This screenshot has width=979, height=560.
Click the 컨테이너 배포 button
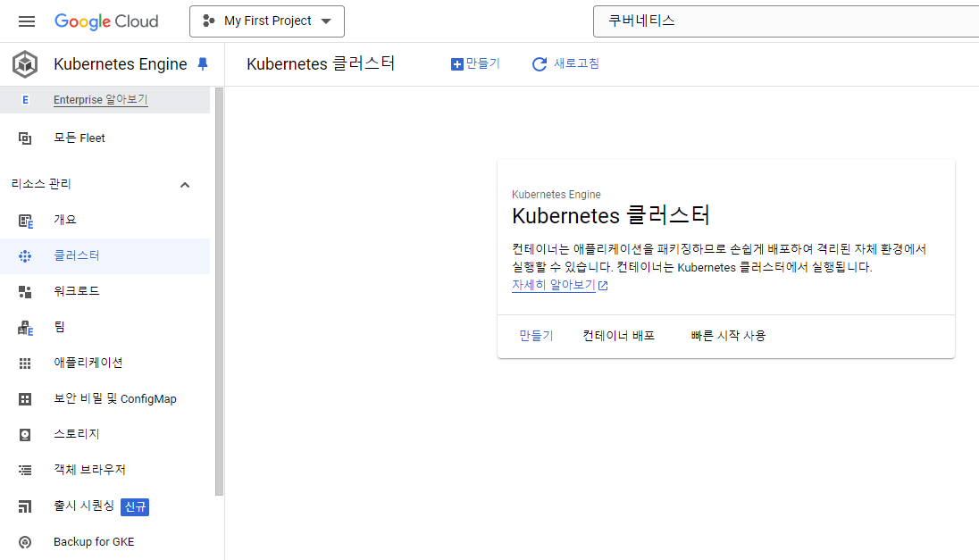click(619, 336)
